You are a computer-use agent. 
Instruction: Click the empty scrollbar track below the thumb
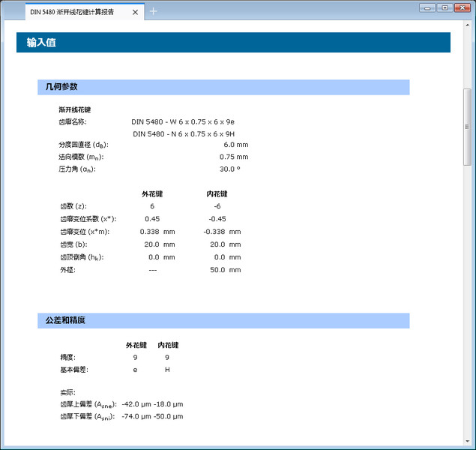pyautogui.click(x=468, y=300)
